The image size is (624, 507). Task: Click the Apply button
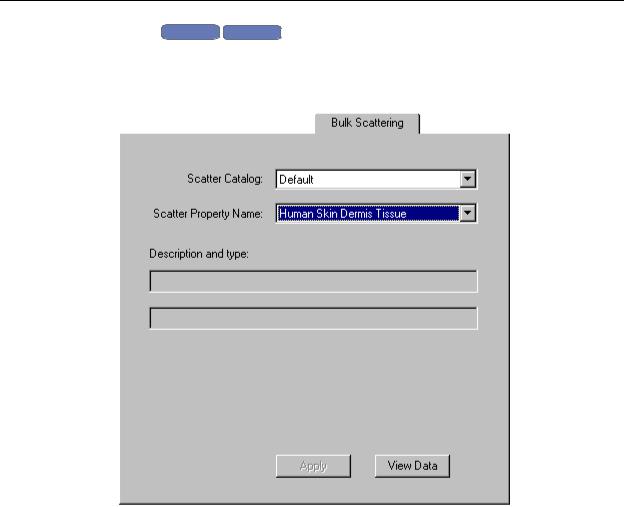click(313, 466)
